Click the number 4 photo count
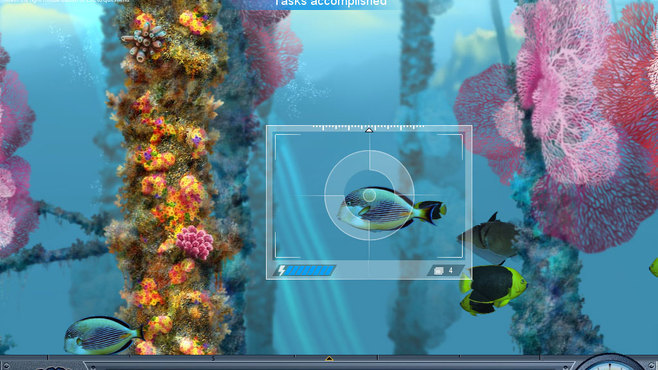This screenshot has width=658, height=370. [x=451, y=271]
